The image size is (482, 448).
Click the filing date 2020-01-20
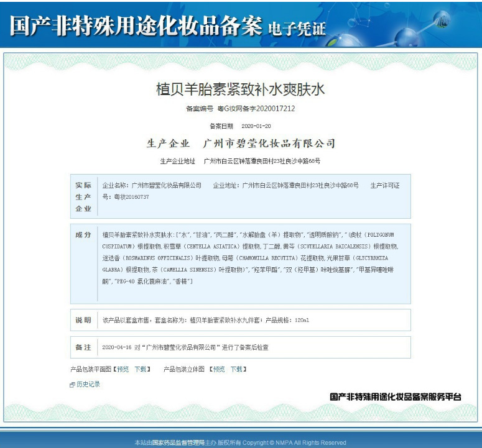click(x=256, y=126)
